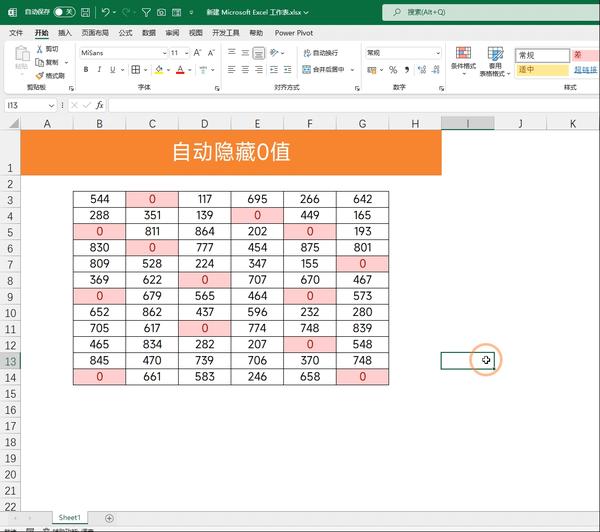Click the Comma Style icon
Viewport: 600px width, 532px height.
point(407,70)
